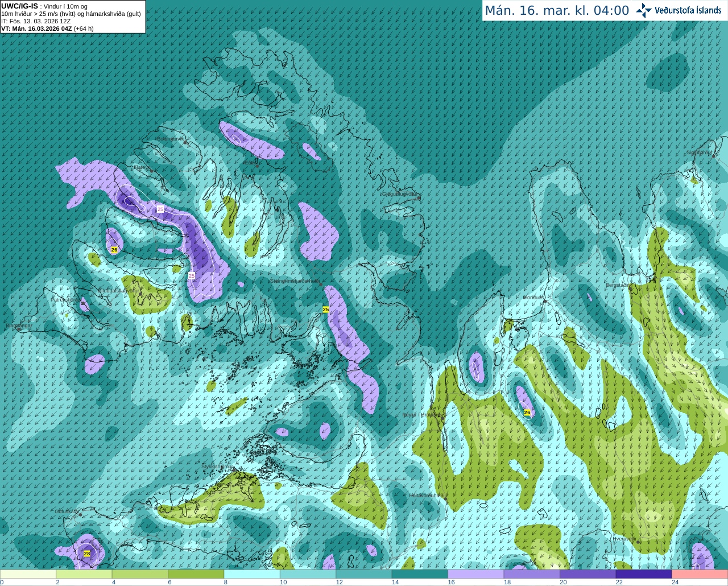Screen dimensions: 728x586
Task: Click the Bergstaðir station label
Action: click(x=617, y=285)
